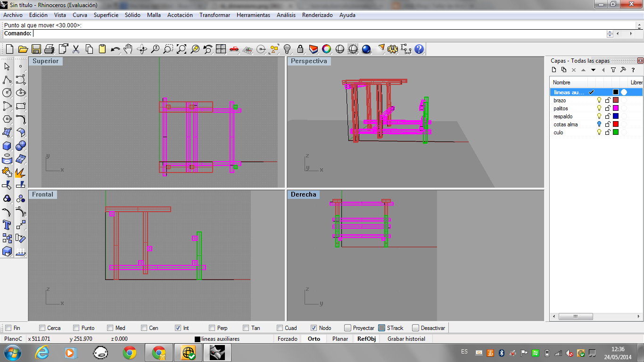Turn on the cotas alma layer bulb
Viewport: 644px width, 362px height.
[x=599, y=124]
